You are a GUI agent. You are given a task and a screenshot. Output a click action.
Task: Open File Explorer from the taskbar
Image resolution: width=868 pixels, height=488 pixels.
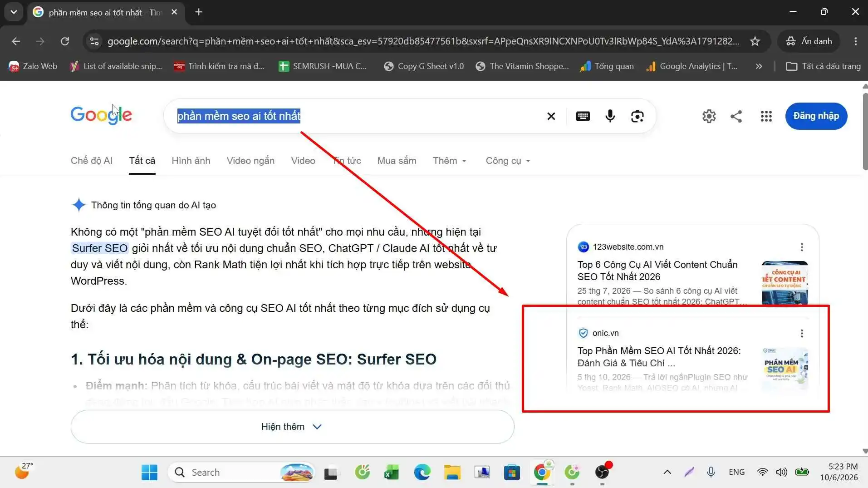[x=452, y=473]
